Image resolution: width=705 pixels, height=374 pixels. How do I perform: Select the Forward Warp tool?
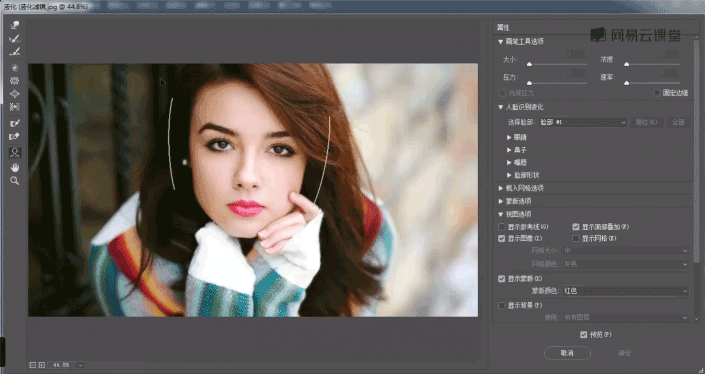click(x=15, y=26)
